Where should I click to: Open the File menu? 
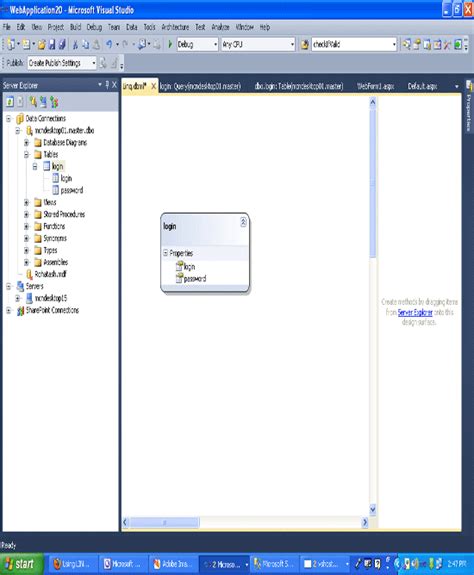(x=7, y=27)
